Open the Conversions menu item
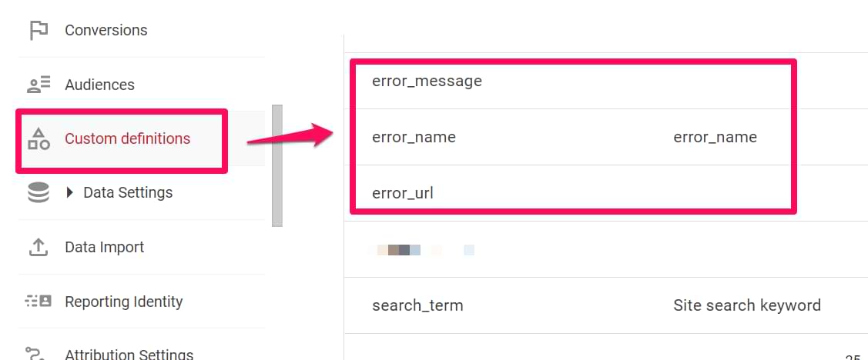Screen dimensions: 868x360 point(106,30)
